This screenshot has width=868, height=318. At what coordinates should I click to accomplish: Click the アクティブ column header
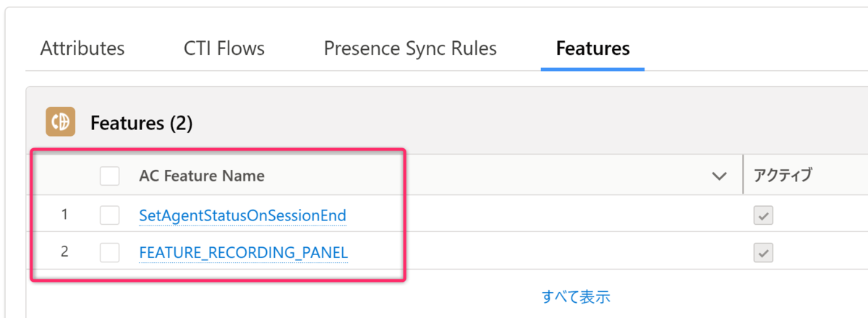783,175
